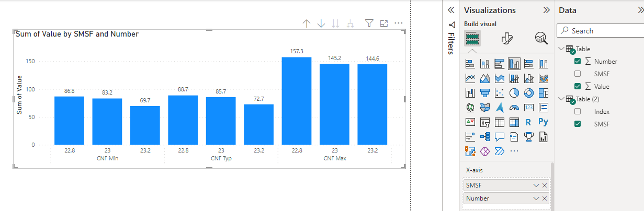Select the Q&A speech bubble visual
The width and height of the screenshot is (644, 211).
(499, 137)
